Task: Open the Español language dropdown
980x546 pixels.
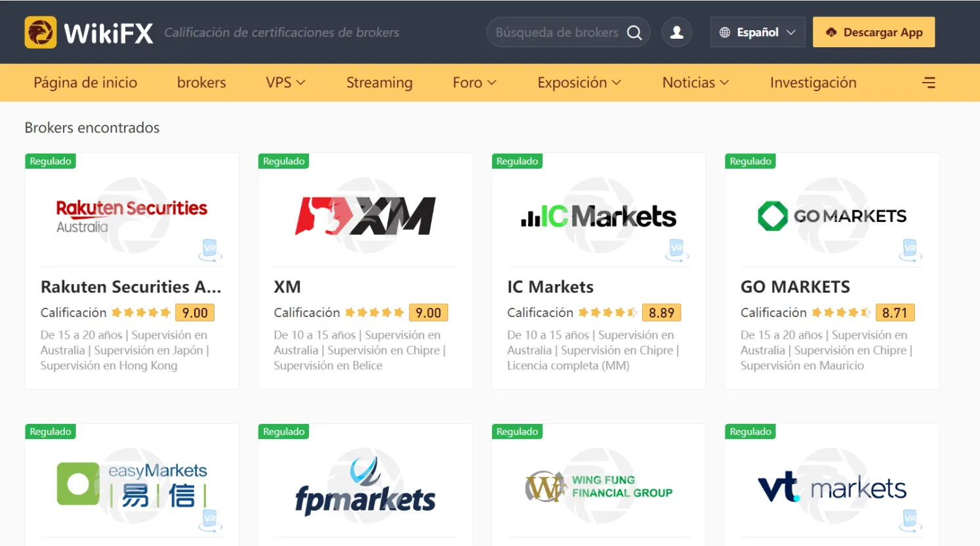Action: point(758,32)
